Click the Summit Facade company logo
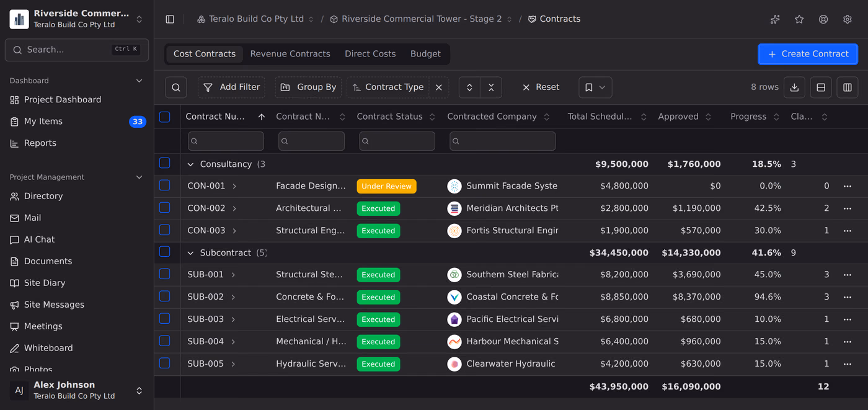Image resolution: width=868 pixels, height=410 pixels. point(454,186)
